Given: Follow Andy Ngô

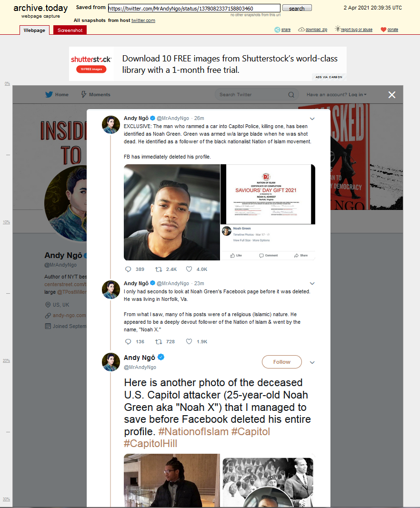Looking at the screenshot, I should (281, 362).
